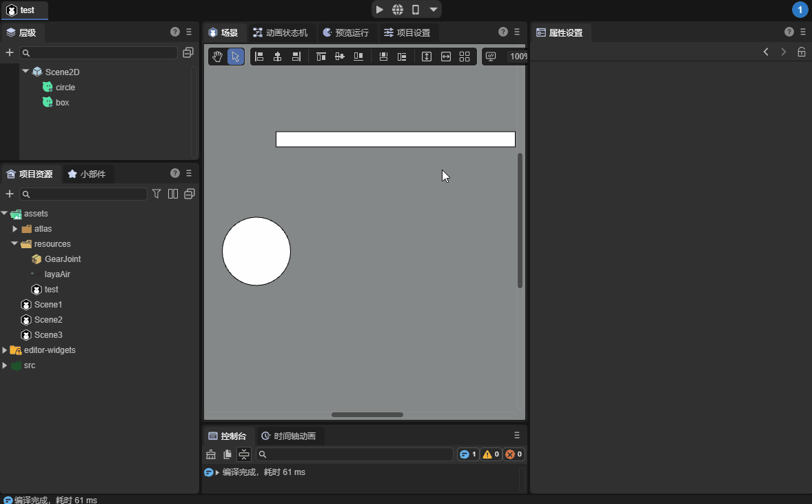The image size is (812, 504).
Task: Toggle the info message filter in console
Action: [x=468, y=454]
